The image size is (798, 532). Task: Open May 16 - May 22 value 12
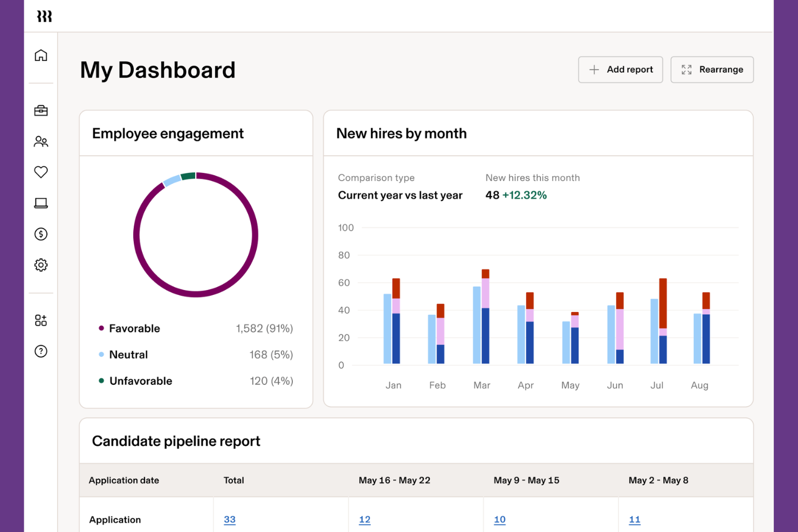(x=364, y=520)
